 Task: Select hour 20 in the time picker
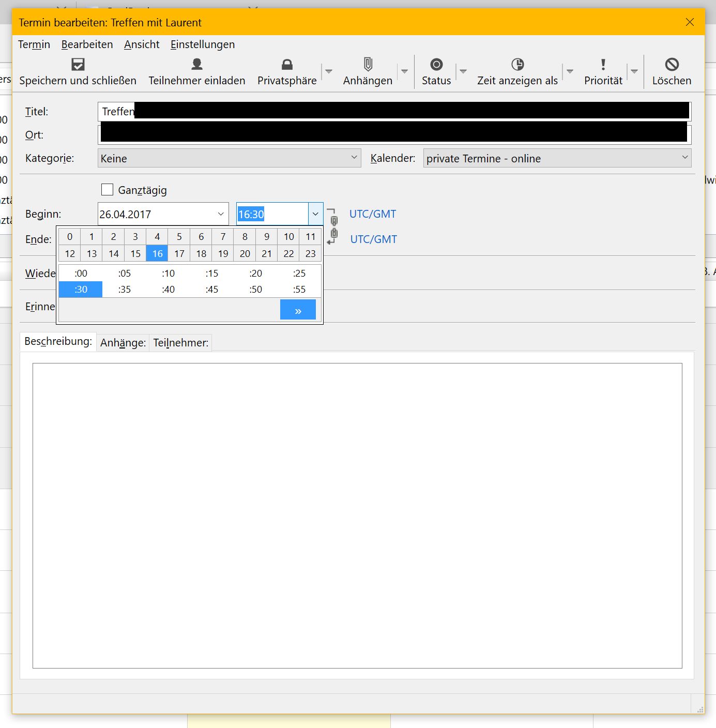245,254
